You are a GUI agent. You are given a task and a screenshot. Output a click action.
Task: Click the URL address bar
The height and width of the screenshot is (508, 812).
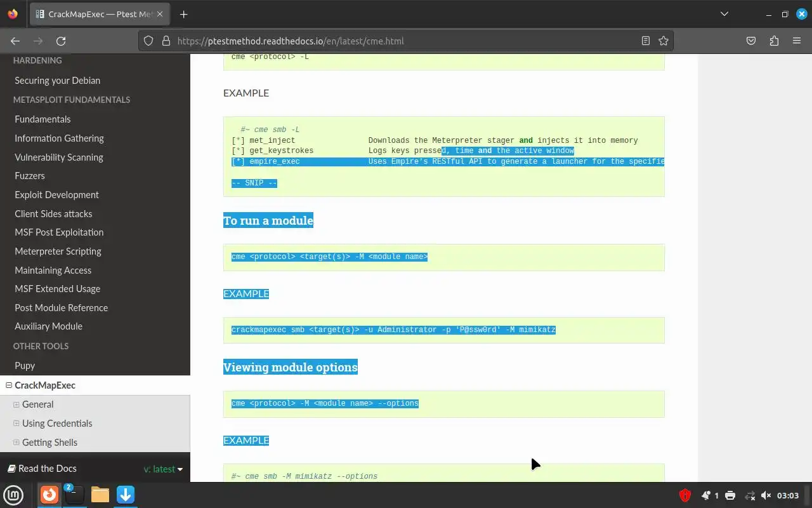tap(406, 41)
